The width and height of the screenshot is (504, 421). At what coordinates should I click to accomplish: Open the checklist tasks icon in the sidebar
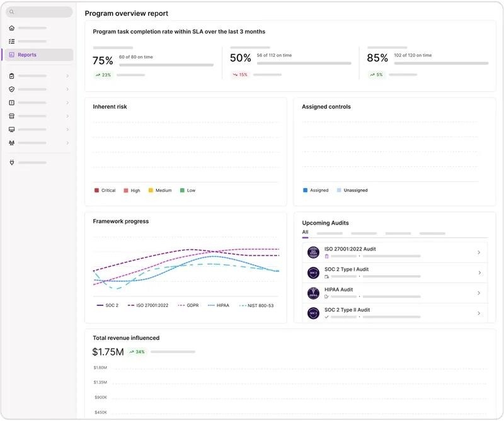12,42
